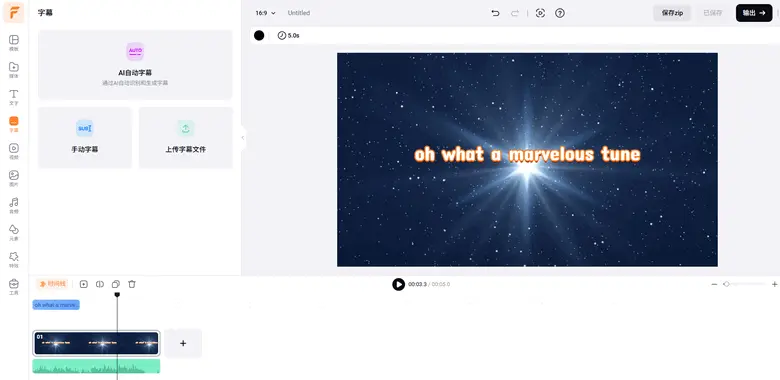Open the 工具 toolbox panel in sidebar
The width and height of the screenshot is (780, 380).
[x=14, y=286]
